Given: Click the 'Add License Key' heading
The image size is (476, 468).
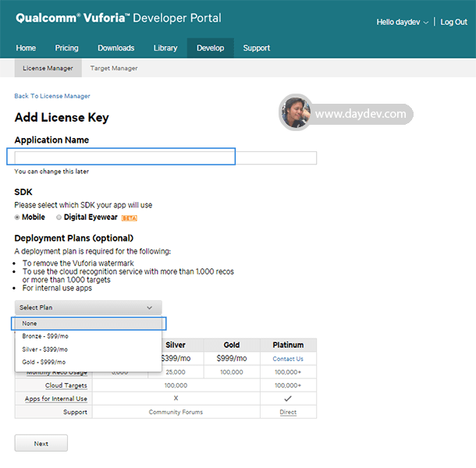Looking at the screenshot, I should (x=62, y=118).
